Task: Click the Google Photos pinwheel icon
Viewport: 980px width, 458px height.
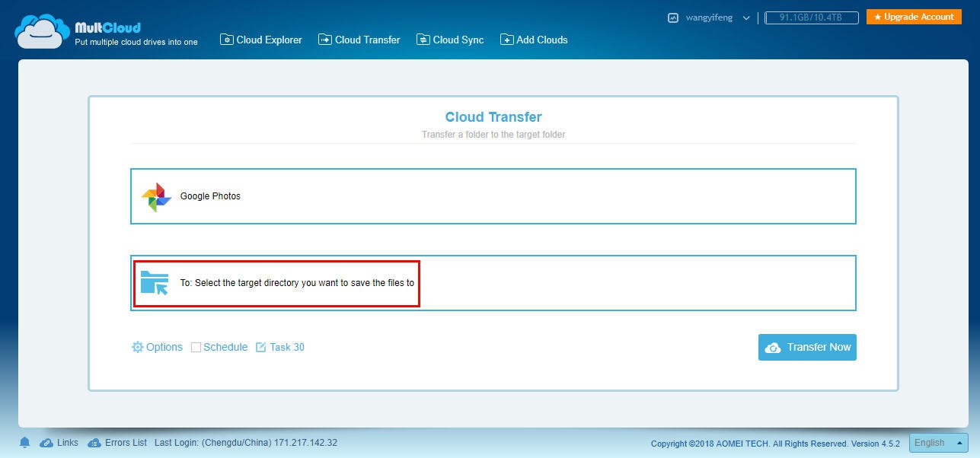Action: point(156,196)
